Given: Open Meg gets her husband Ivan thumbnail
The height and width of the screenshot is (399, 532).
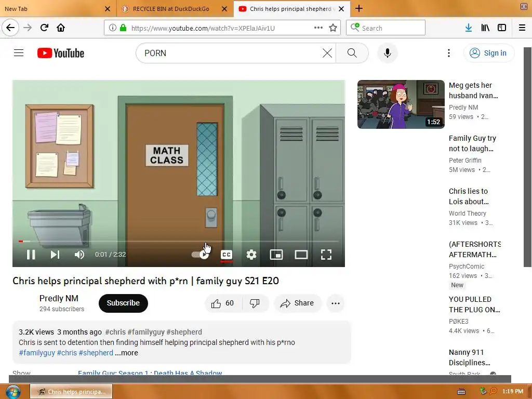Looking at the screenshot, I should [x=401, y=104].
